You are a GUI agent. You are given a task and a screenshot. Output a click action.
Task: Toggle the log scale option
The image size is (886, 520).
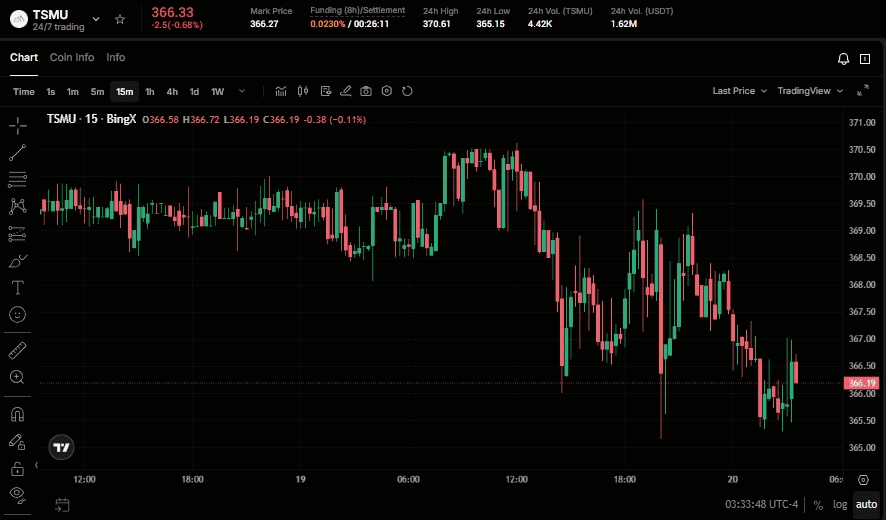click(839, 505)
